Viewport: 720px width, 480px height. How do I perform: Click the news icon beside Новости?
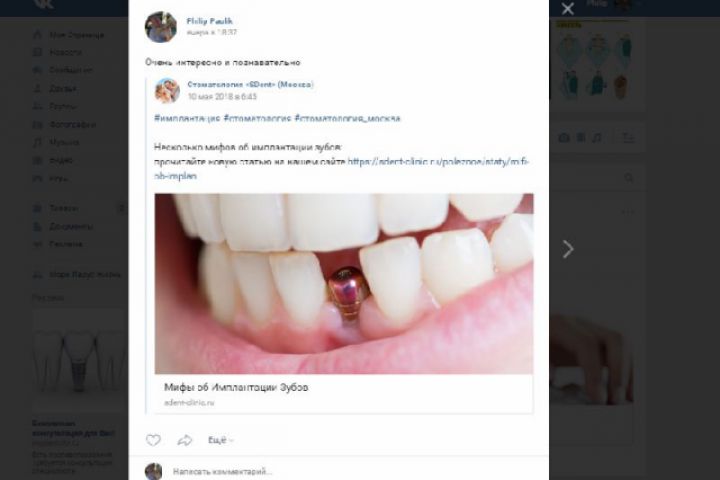click(x=38, y=52)
